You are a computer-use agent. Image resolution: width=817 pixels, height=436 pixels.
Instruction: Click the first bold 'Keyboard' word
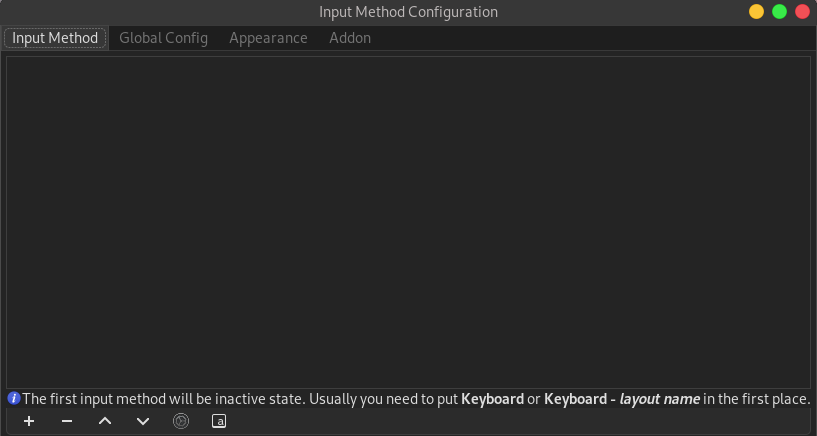click(x=492, y=399)
